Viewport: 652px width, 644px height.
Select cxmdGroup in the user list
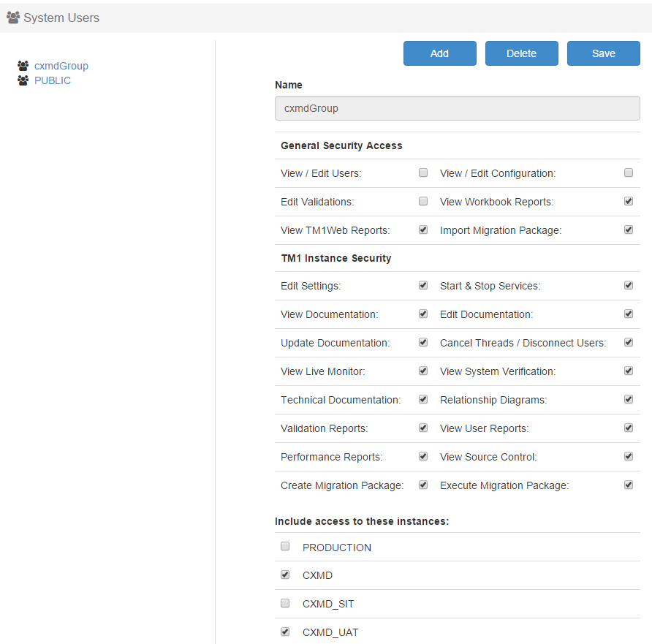click(61, 66)
